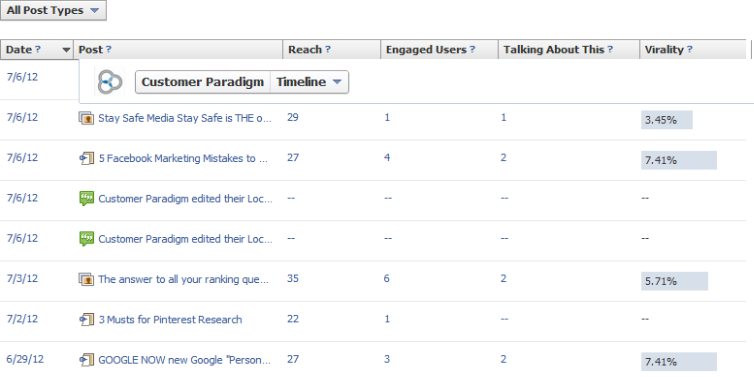Open the All Post Types dropdown

pos(53,11)
